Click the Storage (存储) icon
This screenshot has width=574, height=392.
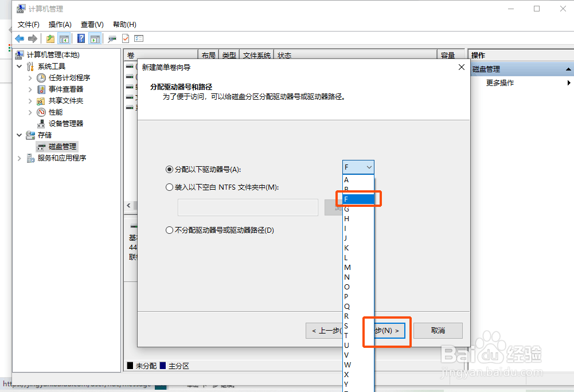[30, 135]
